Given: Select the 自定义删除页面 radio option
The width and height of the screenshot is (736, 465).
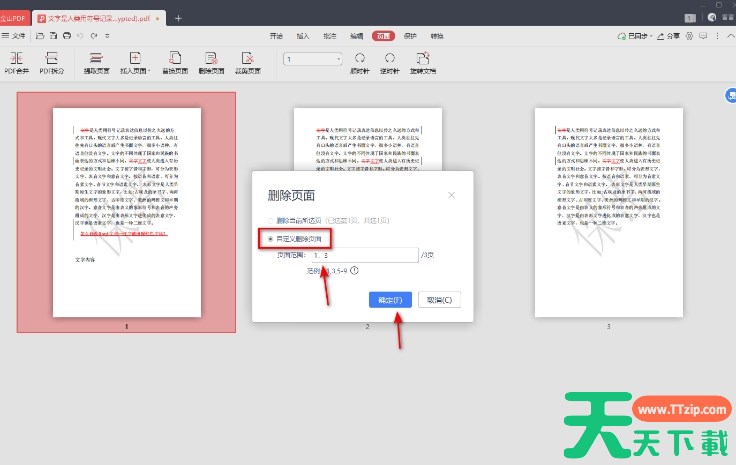Looking at the screenshot, I should (x=270, y=239).
